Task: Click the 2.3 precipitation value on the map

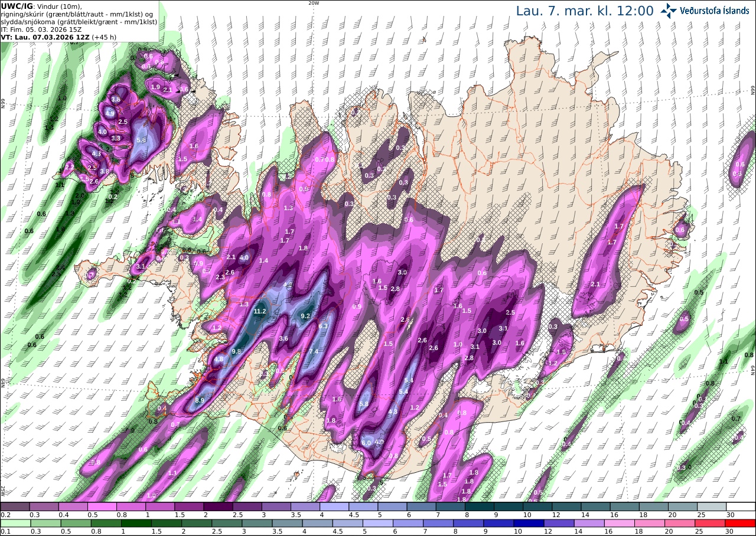Action: pyautogui.click(x=220, y=277)
